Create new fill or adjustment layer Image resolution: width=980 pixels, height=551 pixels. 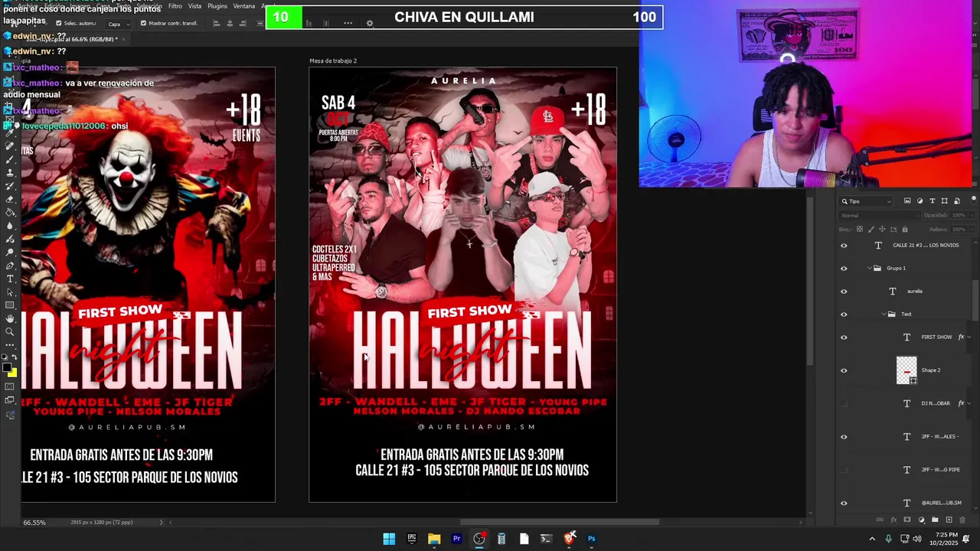coord(921,520)
